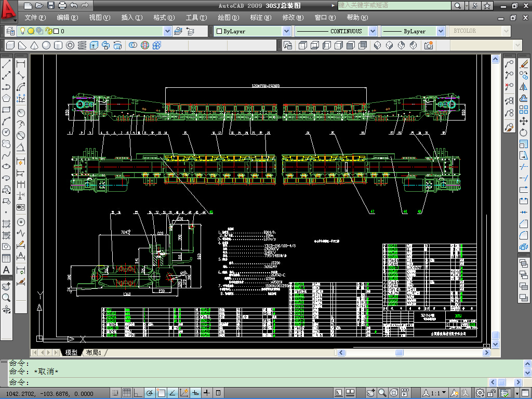The width and height of the screenshot is (532, 399).
Task: Toggle the layer freeze sun icon
Action: point(31,31)
